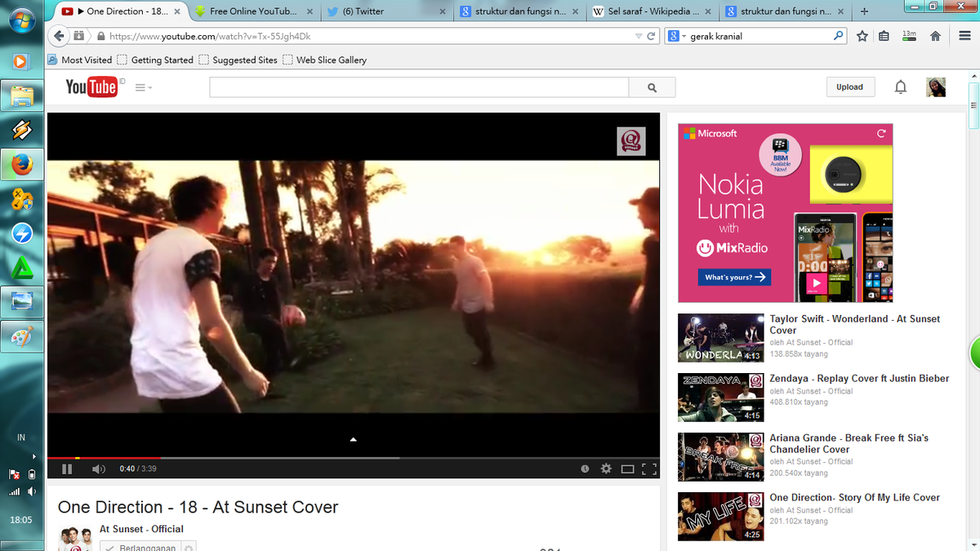Click the Upload button
The width and height of the screenshot is (980, 551).
point(849,87)
